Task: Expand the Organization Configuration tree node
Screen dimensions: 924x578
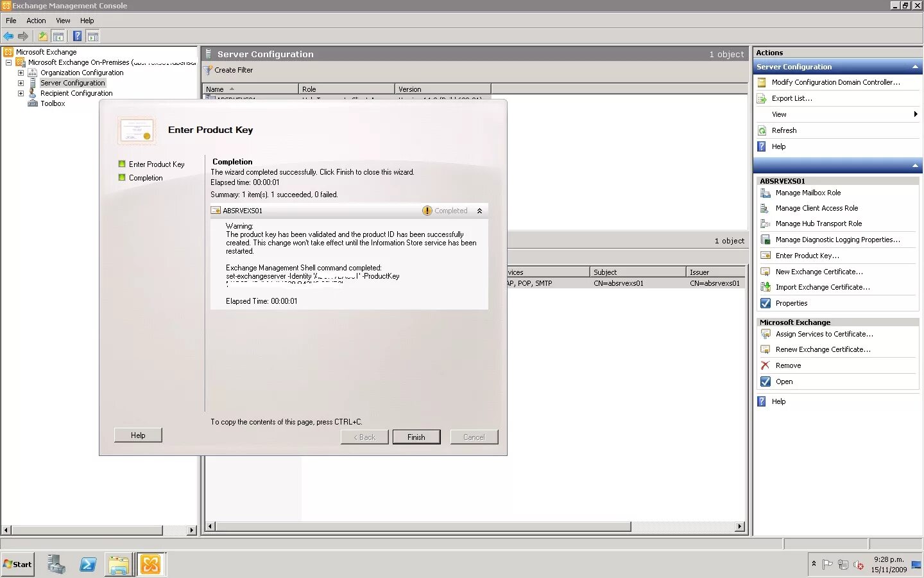Action: (x=21, y=73)
